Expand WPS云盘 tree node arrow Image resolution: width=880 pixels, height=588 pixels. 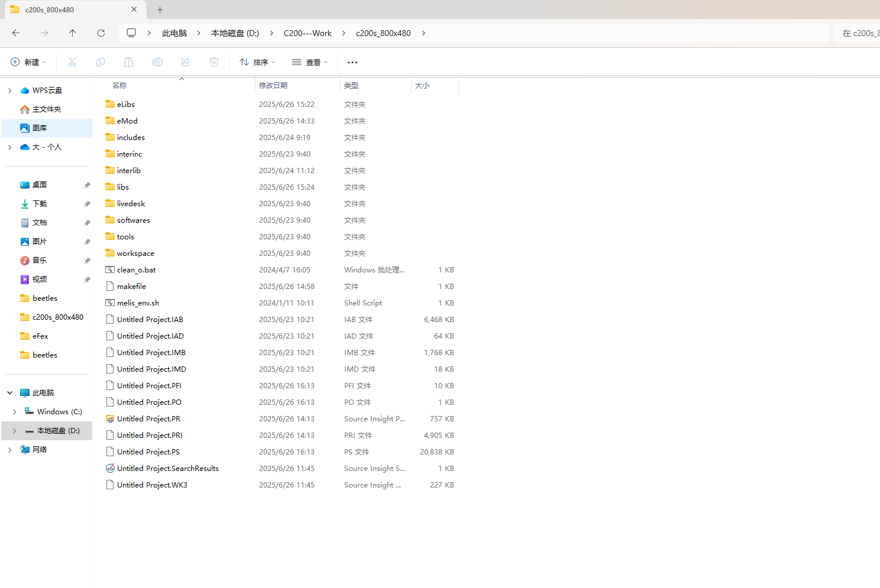pyautogui.click(x=9, y=90)
